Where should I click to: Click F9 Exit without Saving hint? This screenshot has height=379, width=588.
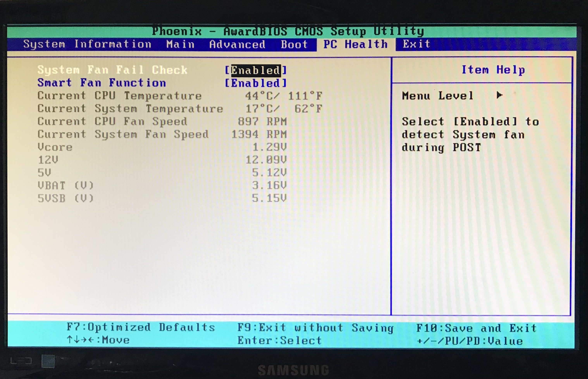click(315, 328)
